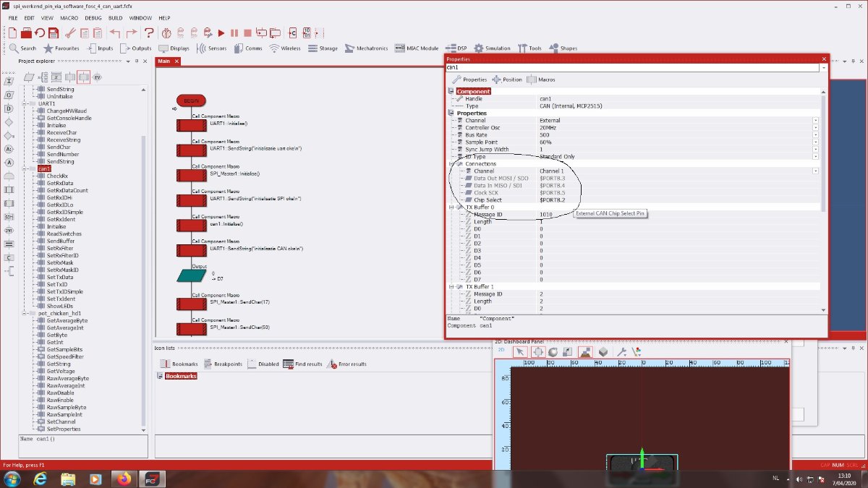Show the Bookmarks icon list
This screenshot has height=488, width=868.
[178, 364]
